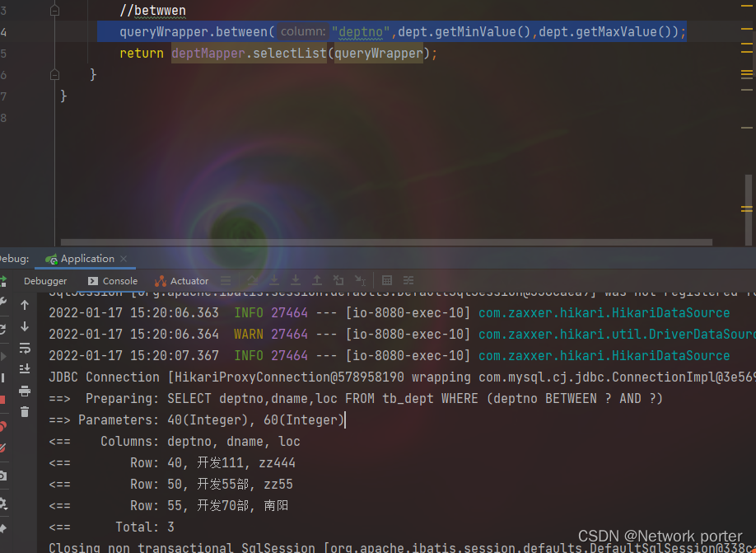Screen dimensions: 756x553
Task: Click the editor horizontal scrollbar
Action: pyautogui.click(x=386, y=242)
